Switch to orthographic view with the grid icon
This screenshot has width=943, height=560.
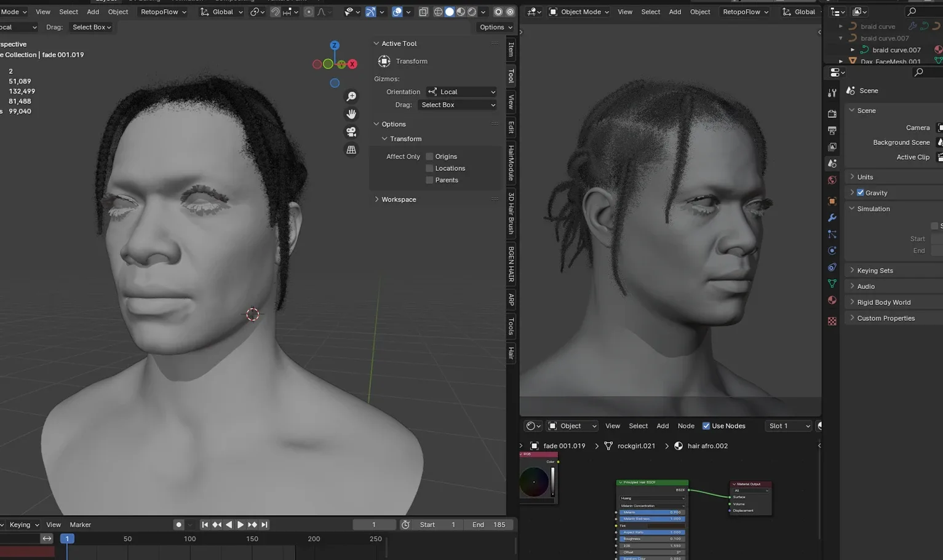point(351,149)
